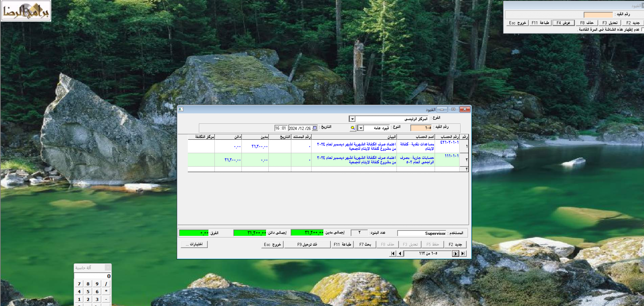Click حذف F8 in the top-right dialog
The image size is (644, 306).
(587, 23)
